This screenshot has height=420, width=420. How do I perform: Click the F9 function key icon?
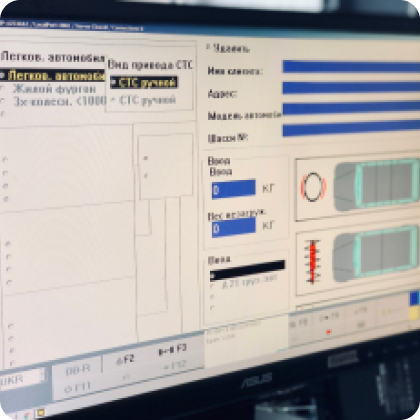click(329, 317)
